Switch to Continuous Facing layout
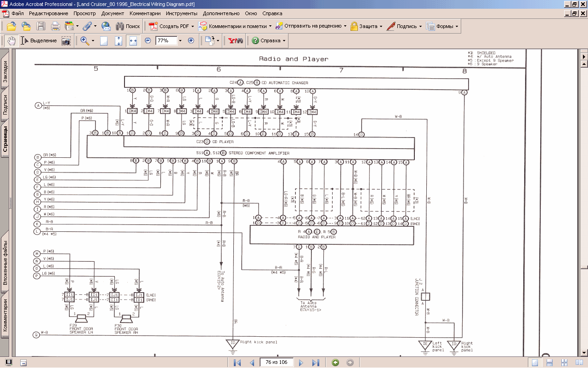Viewport: 588px width, 368px height. (564, 362)
